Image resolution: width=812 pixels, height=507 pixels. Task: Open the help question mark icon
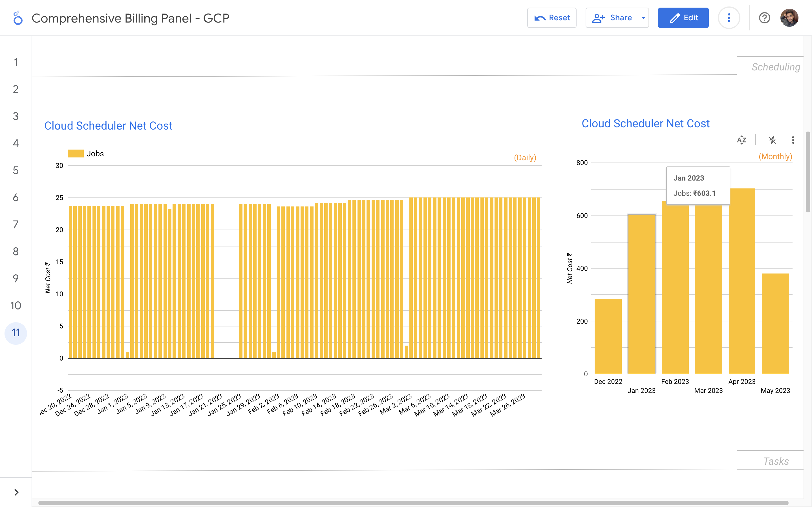(x=764, y=18)
